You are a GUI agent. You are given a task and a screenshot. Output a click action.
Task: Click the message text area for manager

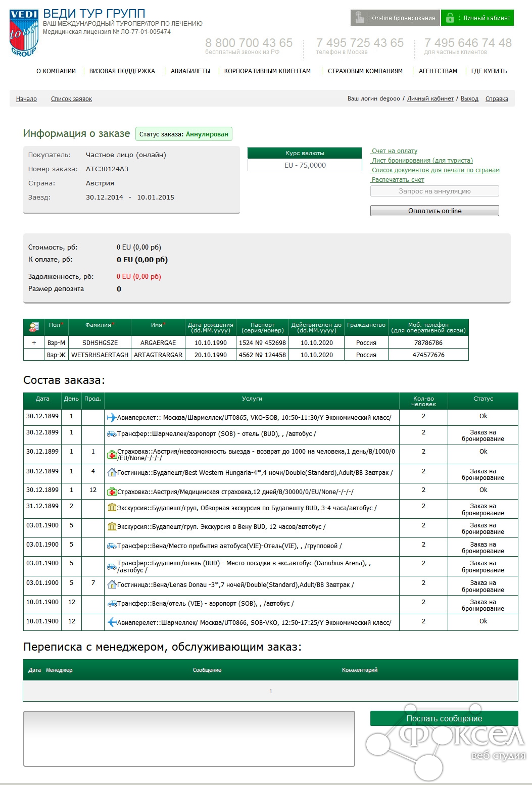[189, 739]
